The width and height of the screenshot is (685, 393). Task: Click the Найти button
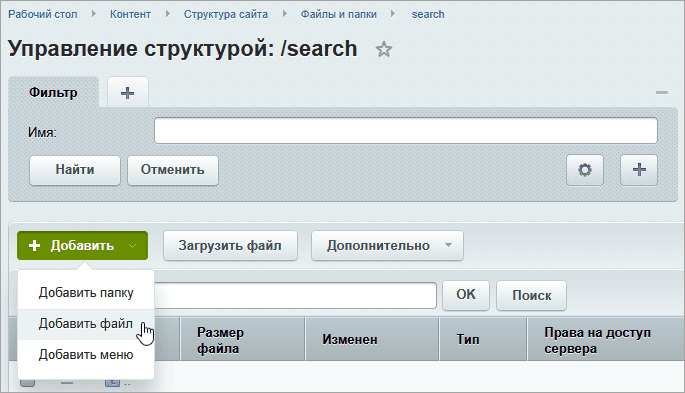(x=75, y=170)
